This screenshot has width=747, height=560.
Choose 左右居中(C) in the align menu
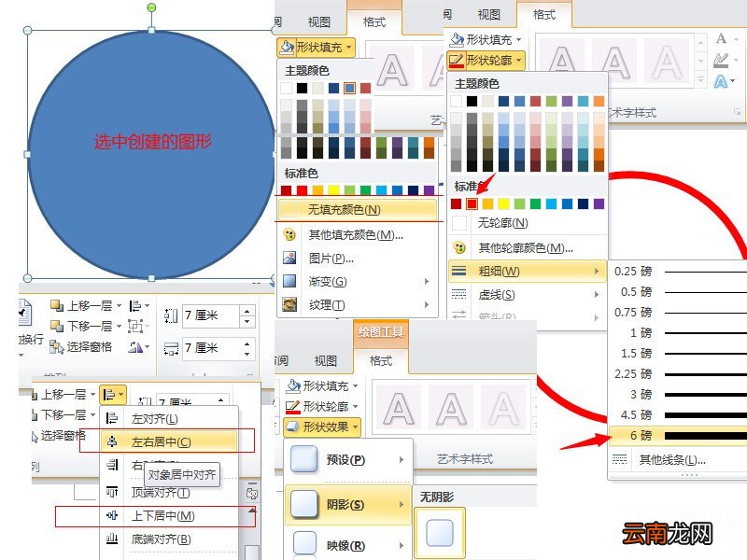169,441
